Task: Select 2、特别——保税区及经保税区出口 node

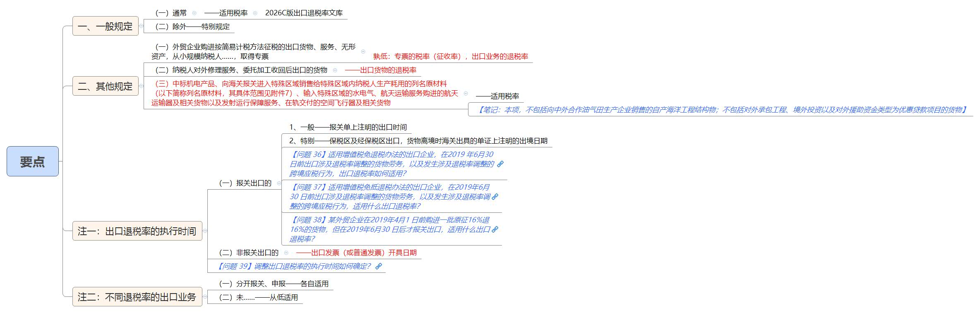Action: click(x=418, y=141)
